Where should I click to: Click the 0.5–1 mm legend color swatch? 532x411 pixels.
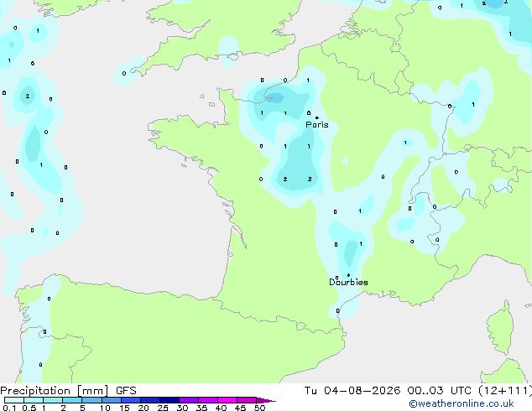[34, 400]
